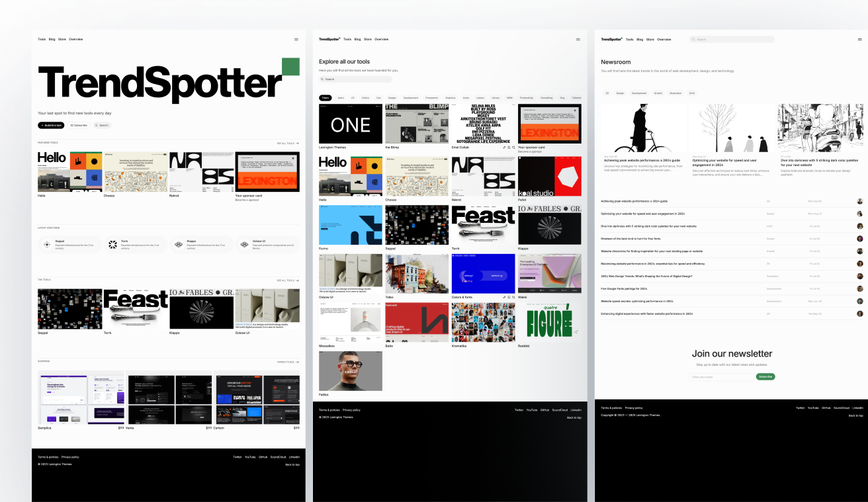Click green Subscribe button in newsletter section
Viewport: 868px width, 502px height.
point(765,376)
